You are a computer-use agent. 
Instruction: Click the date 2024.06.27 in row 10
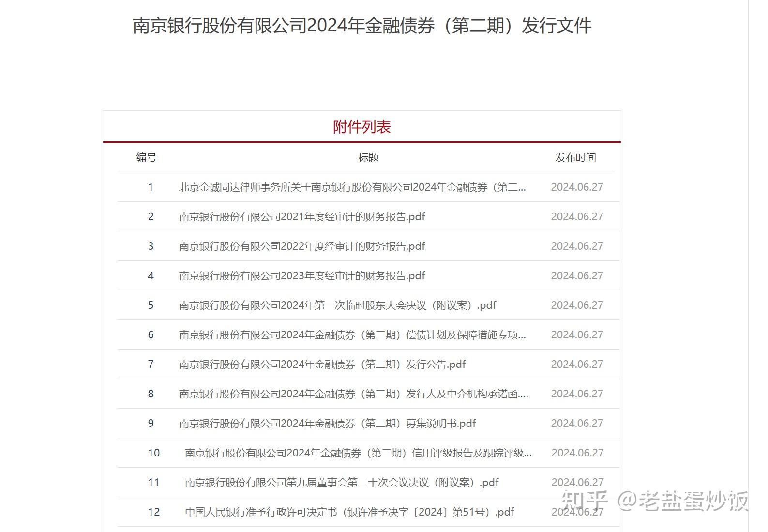[x=578, y=453]
